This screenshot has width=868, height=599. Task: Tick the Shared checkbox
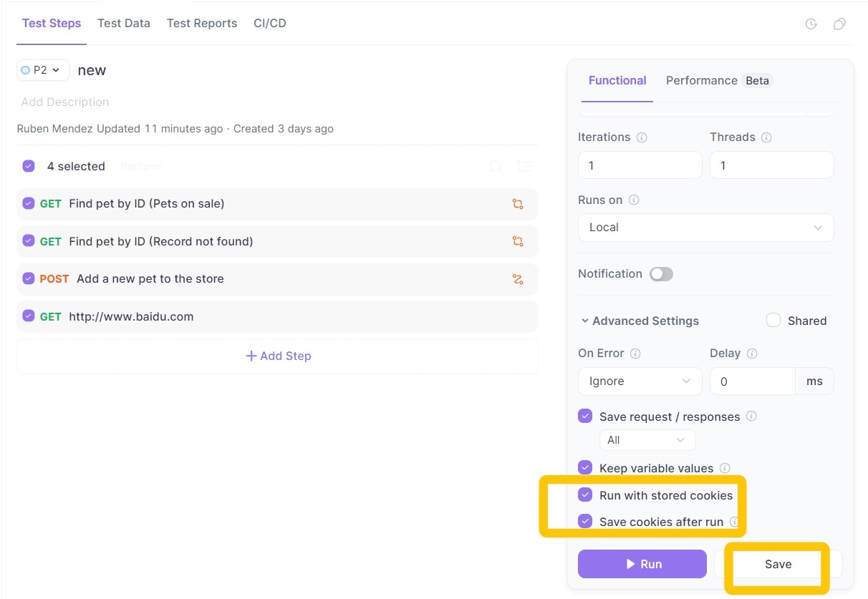(773, 321)
